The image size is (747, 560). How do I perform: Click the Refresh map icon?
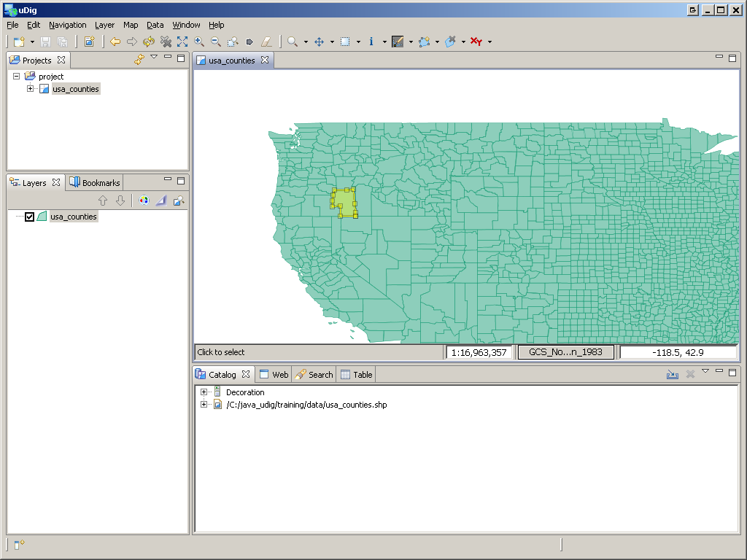point(149,42)
